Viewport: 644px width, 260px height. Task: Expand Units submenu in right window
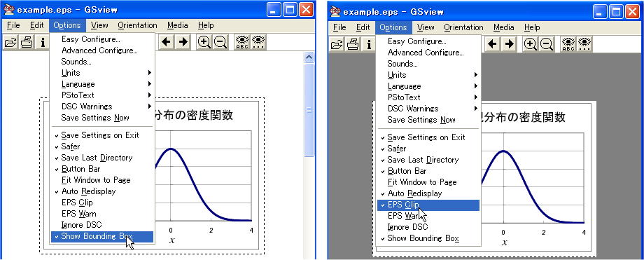pos(428,75)
